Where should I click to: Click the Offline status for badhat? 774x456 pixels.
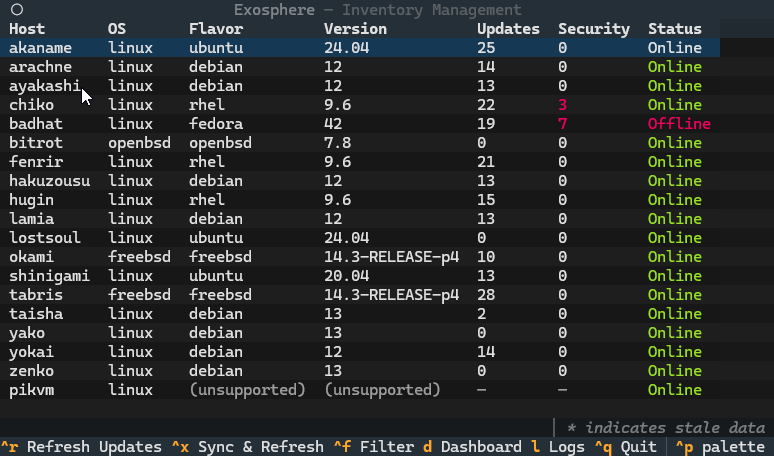pyautogui.click(x=678, y=124)
